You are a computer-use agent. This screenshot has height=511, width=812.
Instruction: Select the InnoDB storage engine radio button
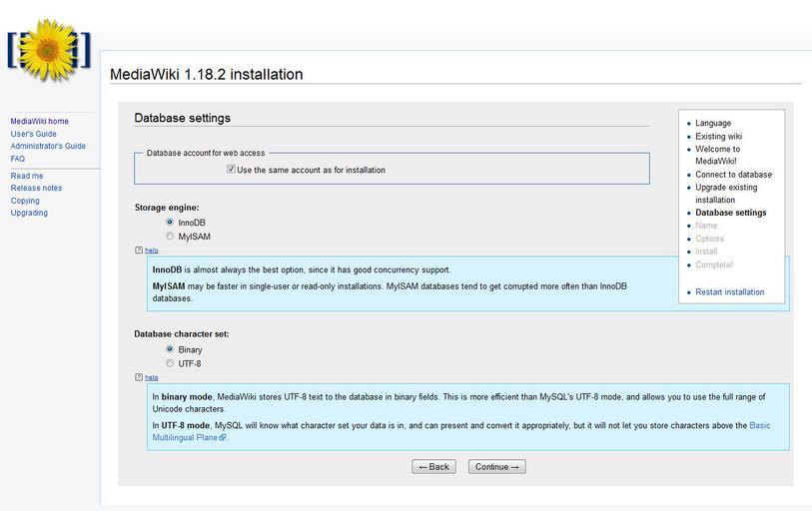[x=170, y=223]
